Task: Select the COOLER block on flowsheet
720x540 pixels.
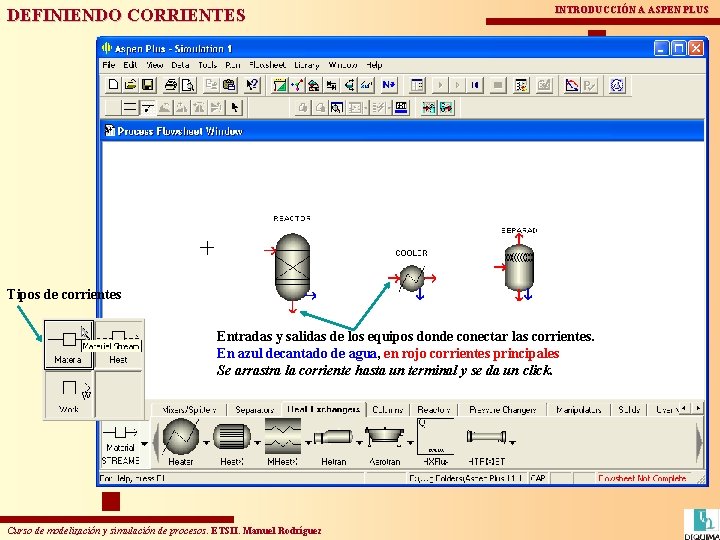Action: tap(411, 278)
